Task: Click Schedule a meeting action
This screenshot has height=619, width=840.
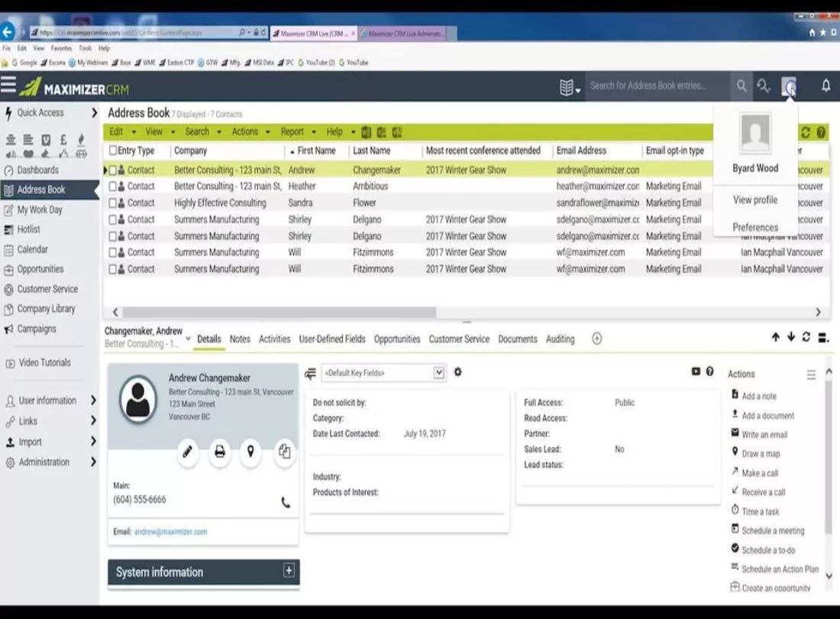Action: pyautogui.click(x=773, y=530)
